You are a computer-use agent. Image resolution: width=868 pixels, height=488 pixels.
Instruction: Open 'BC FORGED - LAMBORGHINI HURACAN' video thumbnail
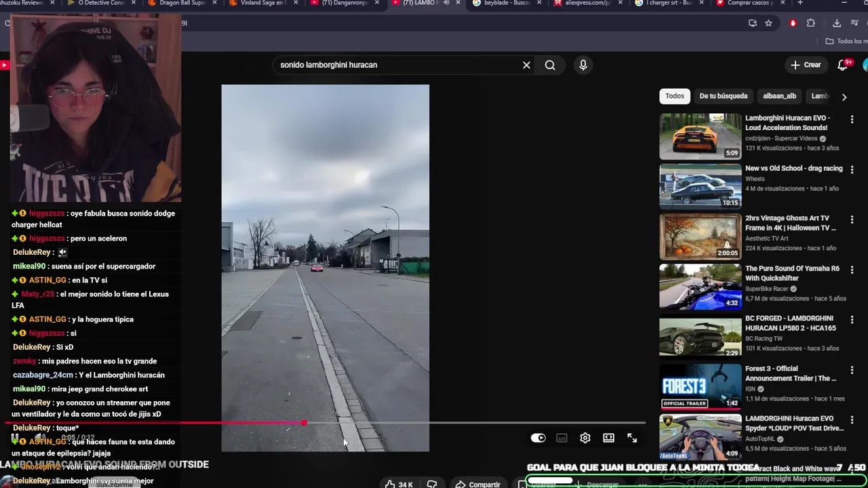click(x=701, y=337)
